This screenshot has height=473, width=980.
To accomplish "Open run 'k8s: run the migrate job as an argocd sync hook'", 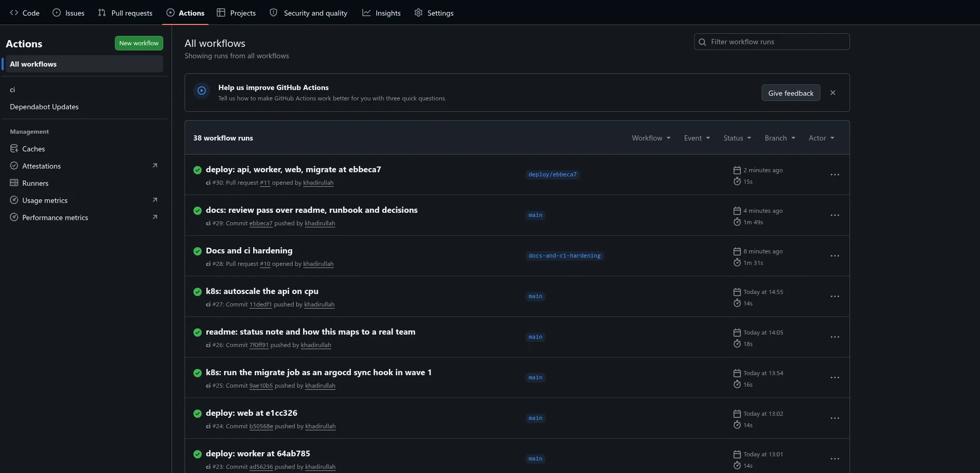I will pos(319,373).
